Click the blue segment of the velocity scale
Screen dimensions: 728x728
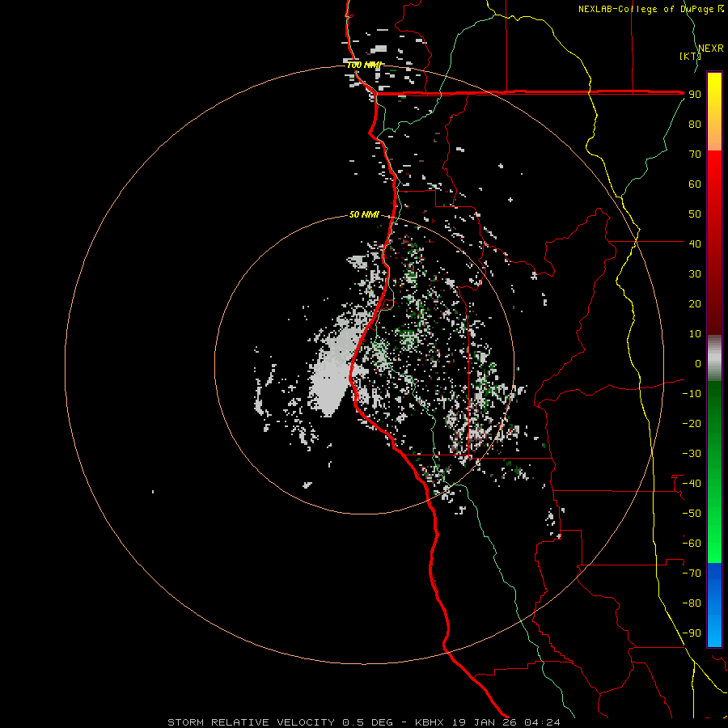(x=714, y=604)
